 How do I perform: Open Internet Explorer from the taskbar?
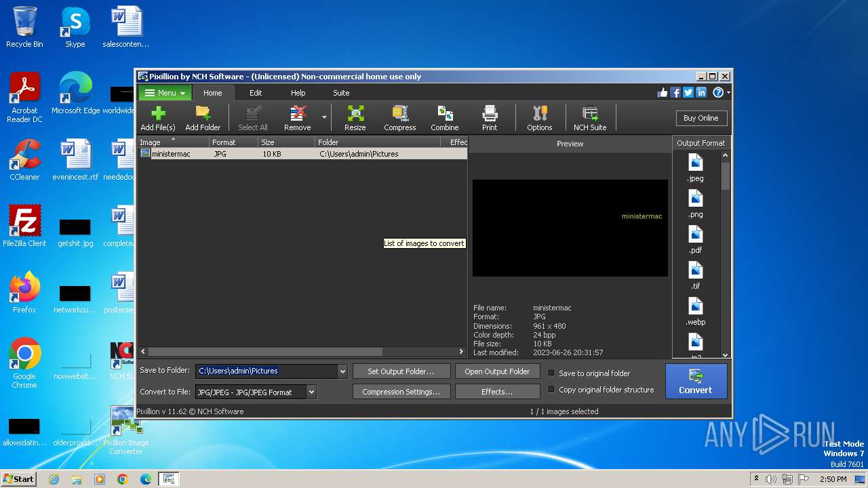tap(54, 479)
